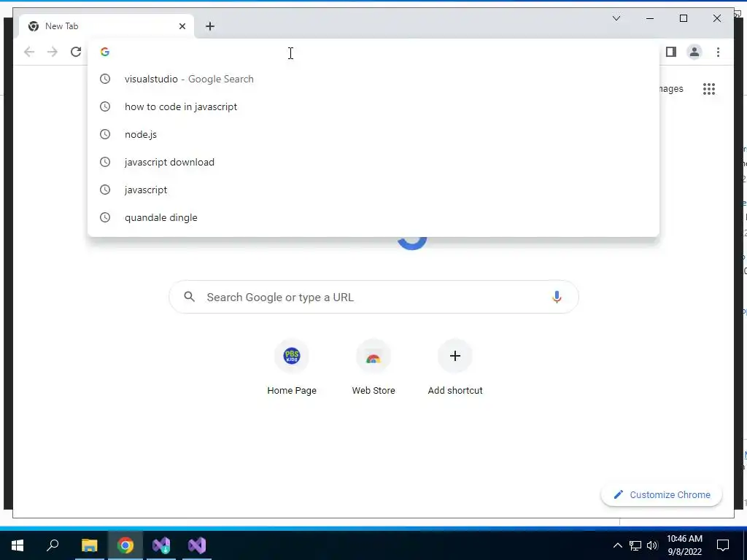Open the Images link

(x=672, y=89)
